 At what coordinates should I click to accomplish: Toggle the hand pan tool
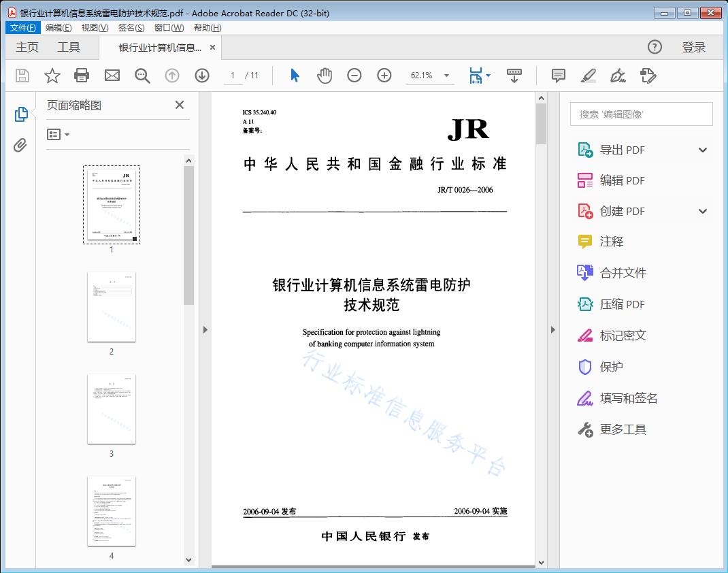[x=325, y=76]
